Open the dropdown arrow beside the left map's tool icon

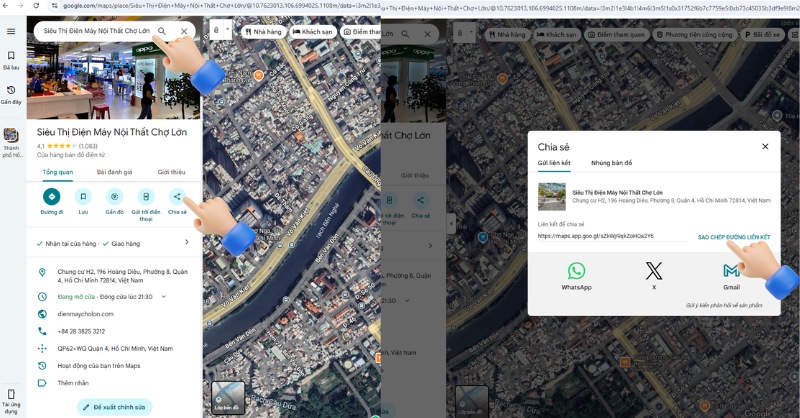point(228,30)
